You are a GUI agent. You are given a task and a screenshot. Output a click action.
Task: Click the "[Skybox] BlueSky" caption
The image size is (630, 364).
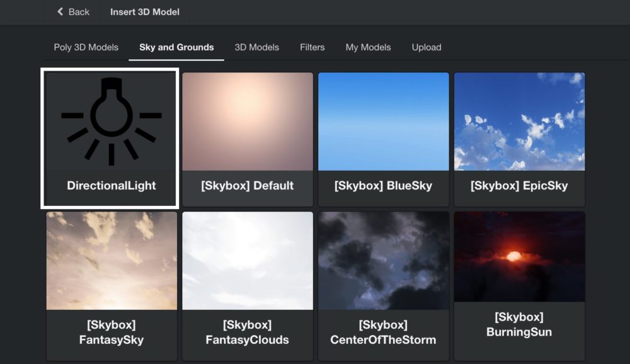click(x=383, y=186)
